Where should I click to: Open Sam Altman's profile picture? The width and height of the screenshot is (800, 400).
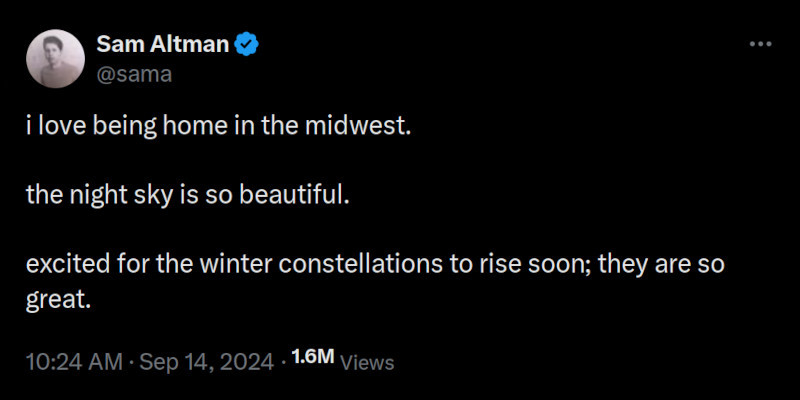coord(55,59)
